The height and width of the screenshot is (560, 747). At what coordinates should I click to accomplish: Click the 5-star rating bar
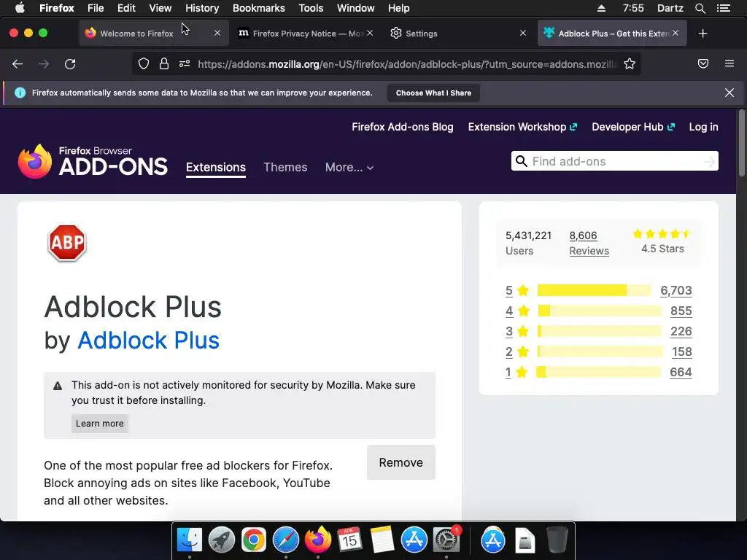(x=594, y=290)
